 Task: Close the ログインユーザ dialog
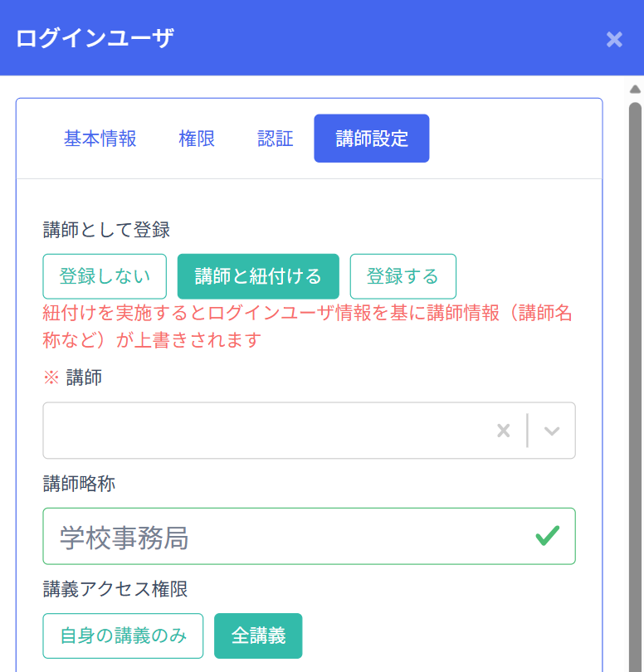614,39
